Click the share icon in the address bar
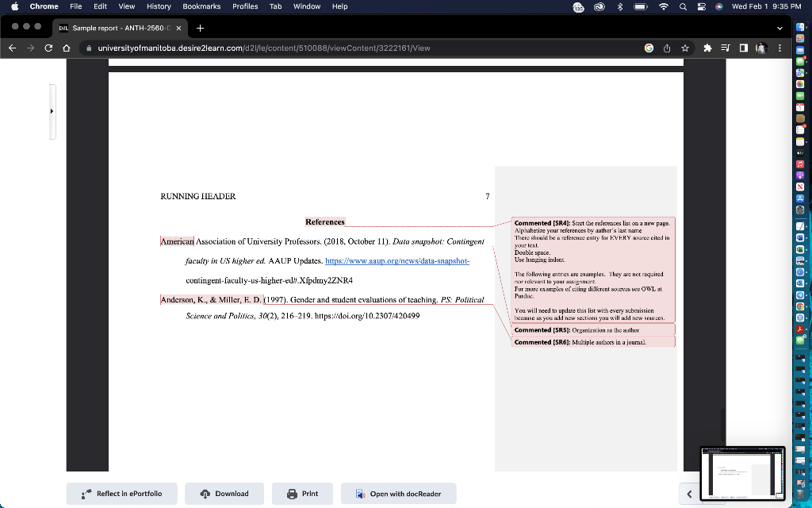This screenshot has height=508, width=812. point(667,48)
